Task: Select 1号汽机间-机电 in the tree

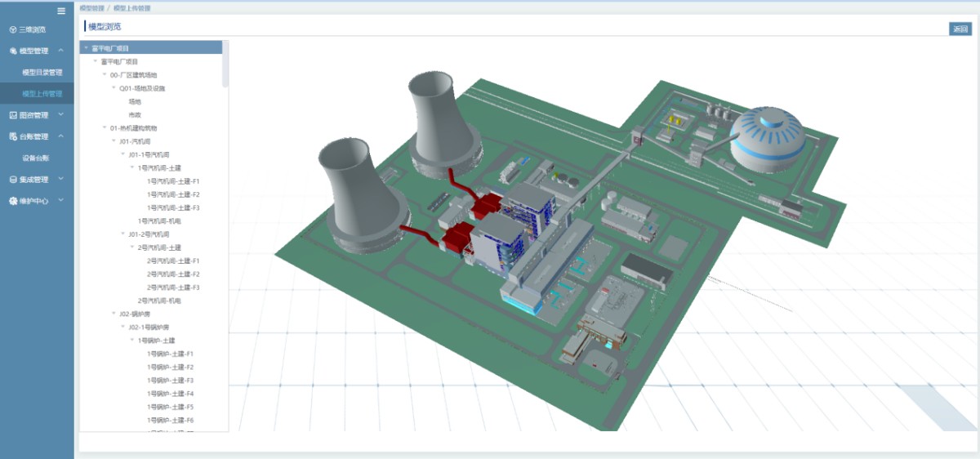Action: pos(160,221)
